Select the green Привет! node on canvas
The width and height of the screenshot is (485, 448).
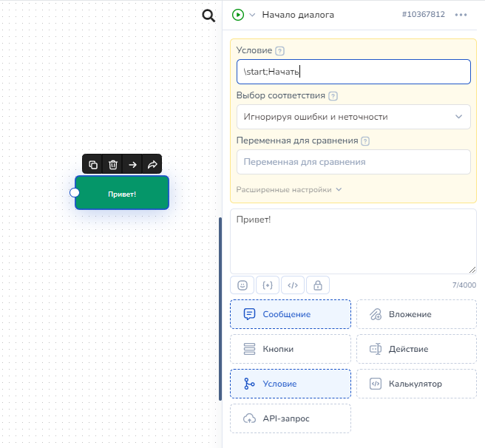(x=122, y=193)
